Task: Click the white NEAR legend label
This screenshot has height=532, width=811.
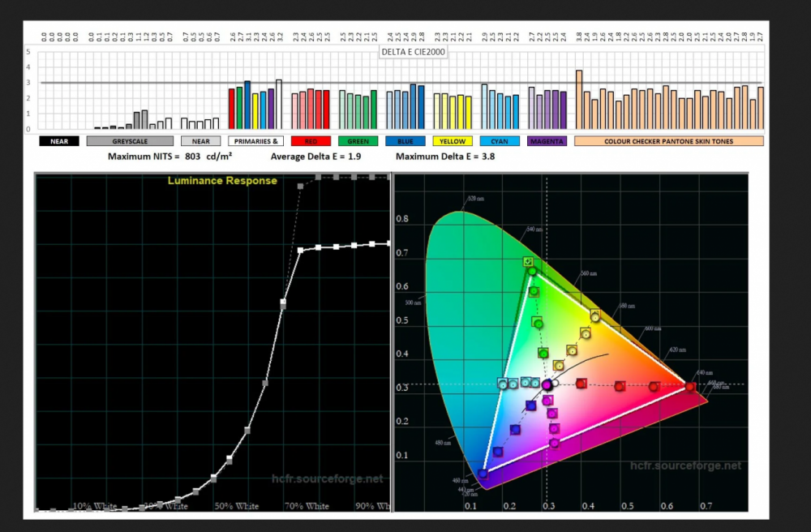Action: pyautogui.click(x=200, y=141)
